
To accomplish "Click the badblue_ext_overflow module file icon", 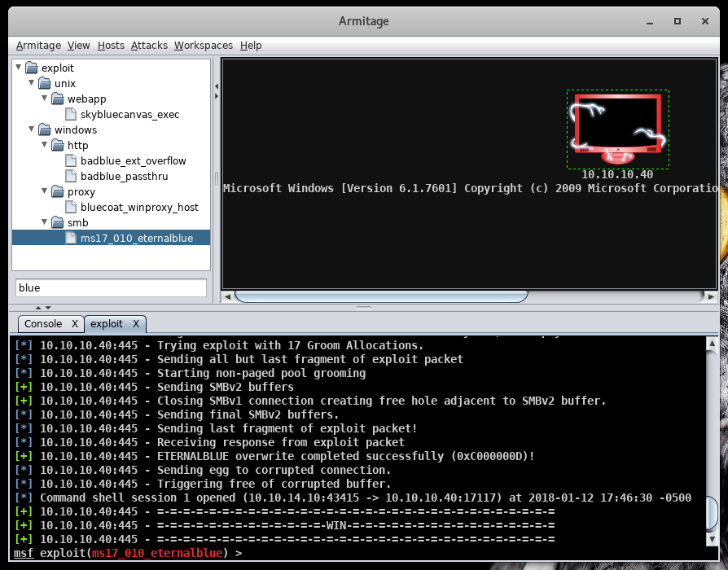I will tap(71, 160).
